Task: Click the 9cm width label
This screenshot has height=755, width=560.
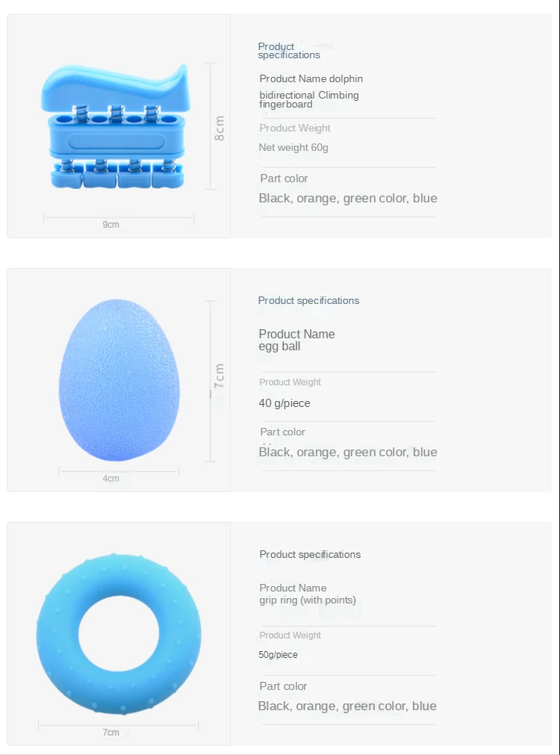Action: [x=111, y=225]
